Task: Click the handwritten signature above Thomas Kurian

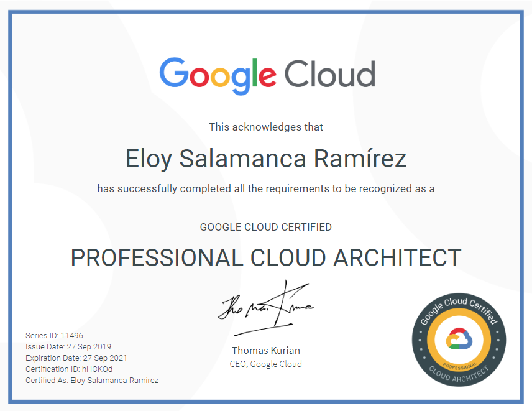Action: pyautogui.click(x=266, y=306)
